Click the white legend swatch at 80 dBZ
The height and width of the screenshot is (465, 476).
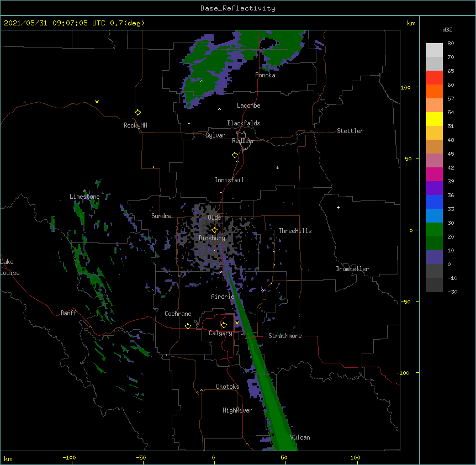pyautogui.click(x=434, y=50)
